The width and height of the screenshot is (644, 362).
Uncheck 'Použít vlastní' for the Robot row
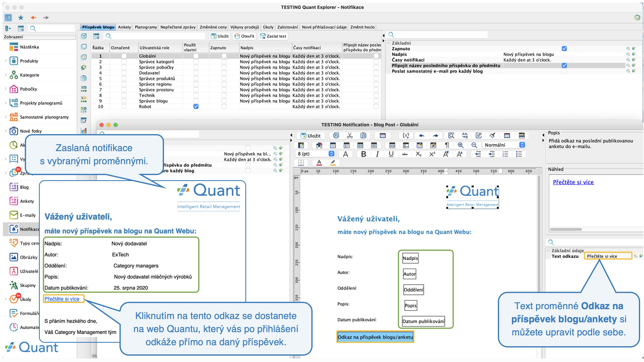point(196,106)
